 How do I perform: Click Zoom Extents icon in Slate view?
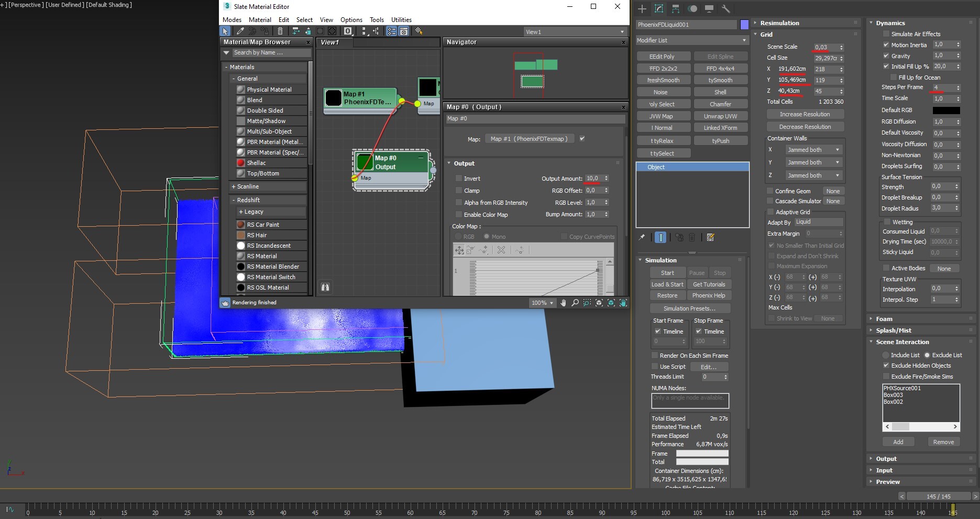tap(599, 303)
